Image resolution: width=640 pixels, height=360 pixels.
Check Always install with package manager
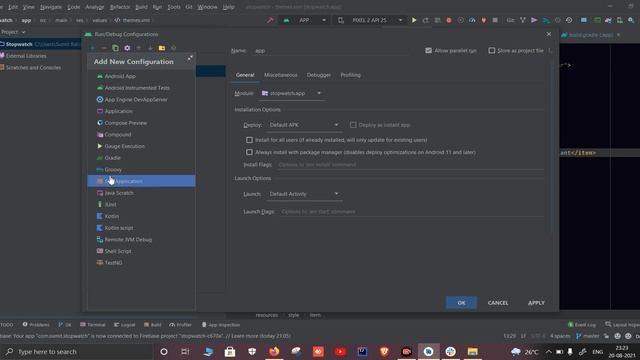249,152
